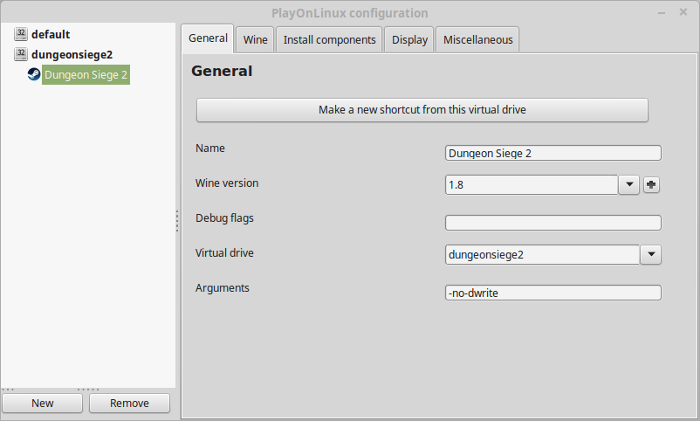Switch to the General tab
Screen dimensions: 700x421
(x=208, y=39)
